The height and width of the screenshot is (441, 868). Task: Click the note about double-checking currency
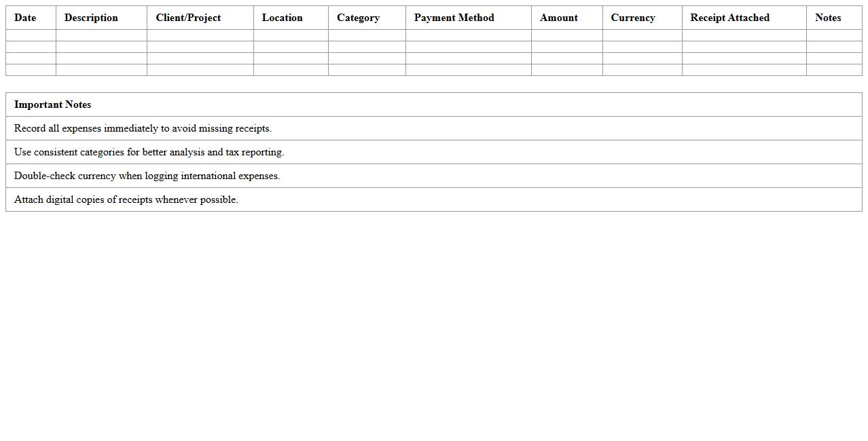pyautogui.click(x=147, y=176)
